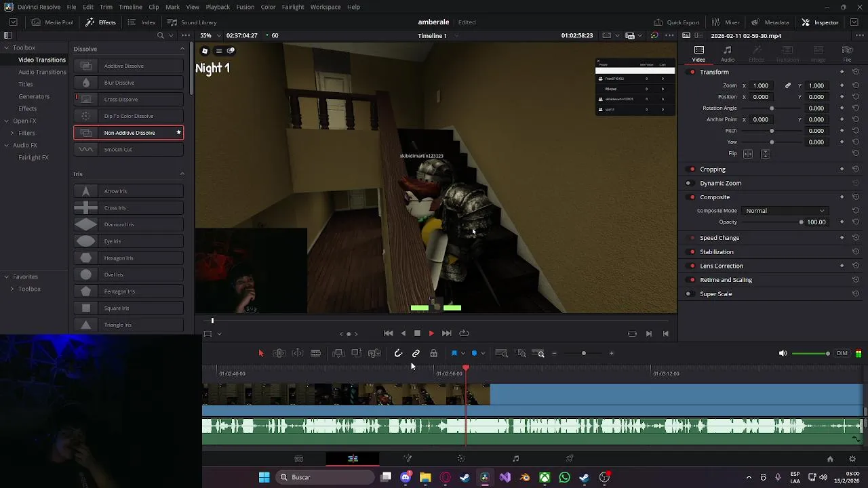Click timeline zoom-out minus button
868x488 pixels.
pos(554,353)
